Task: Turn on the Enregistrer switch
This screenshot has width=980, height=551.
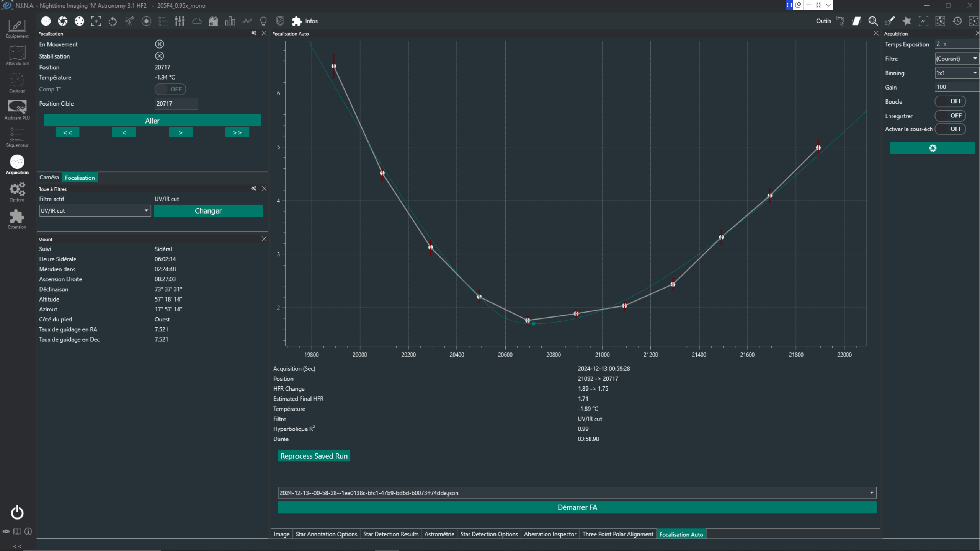Action: 950,116
